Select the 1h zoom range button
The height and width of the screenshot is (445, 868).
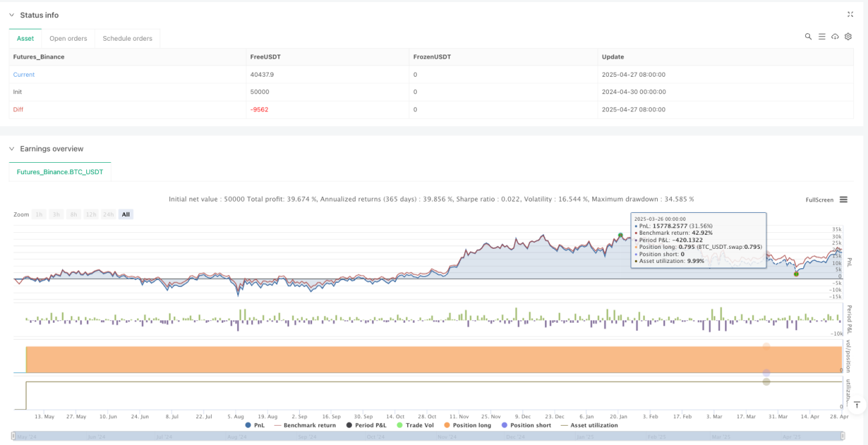click(x=39, y=214)
